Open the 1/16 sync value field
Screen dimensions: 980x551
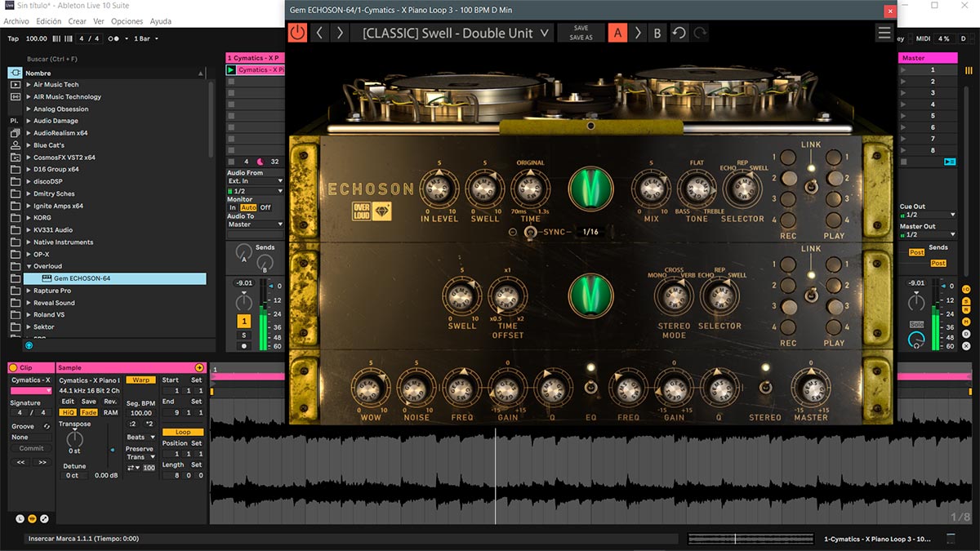point(591,233)
